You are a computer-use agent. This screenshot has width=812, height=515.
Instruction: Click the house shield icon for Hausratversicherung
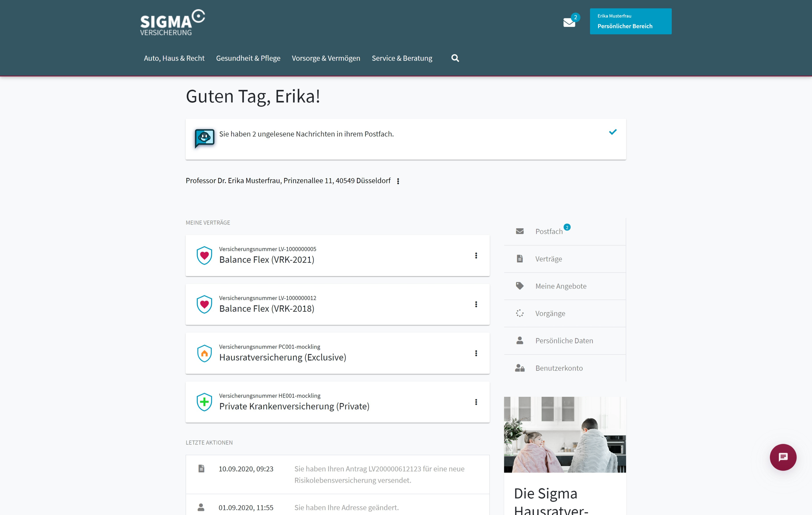tap(204, 353)
